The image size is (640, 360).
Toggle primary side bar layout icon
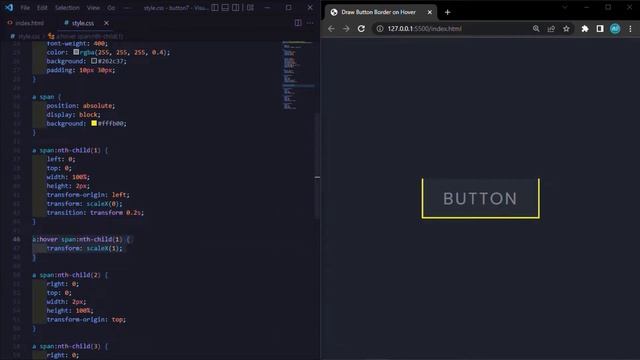pos(215,7)
